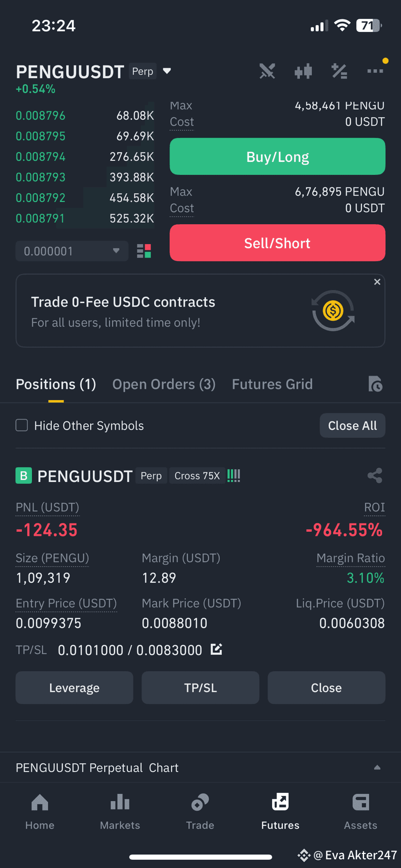Open the Leverage adjustment button
Viewport: 401px width, 868px height.
(74, 687)
